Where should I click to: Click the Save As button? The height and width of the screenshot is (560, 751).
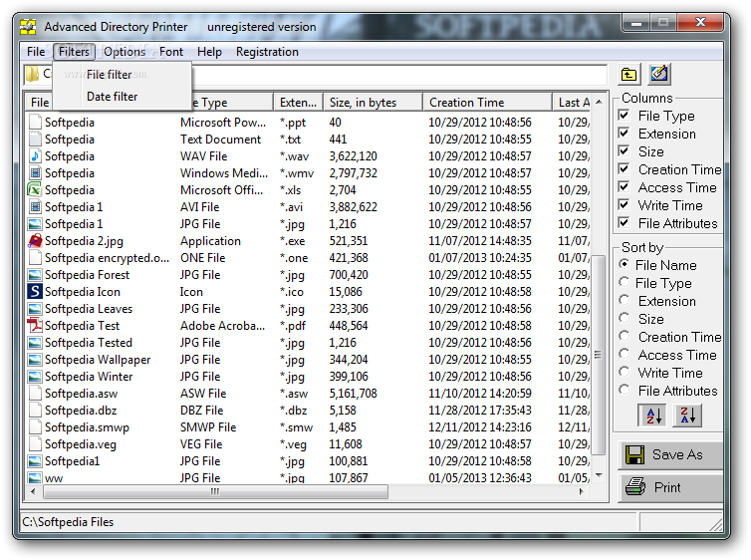[670, 454]
